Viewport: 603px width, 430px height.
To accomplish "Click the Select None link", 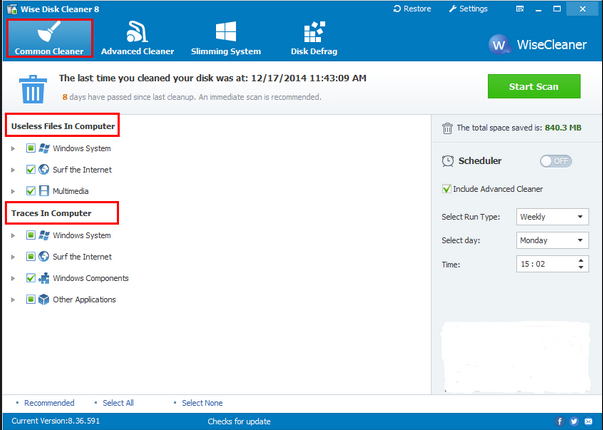I will point(202,403).
